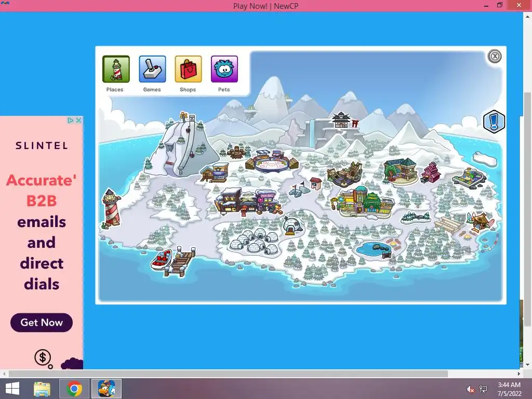Click the horizontal scrollbar thumb
The width and height of the screenshot is (532, 399).
[228, 374]
